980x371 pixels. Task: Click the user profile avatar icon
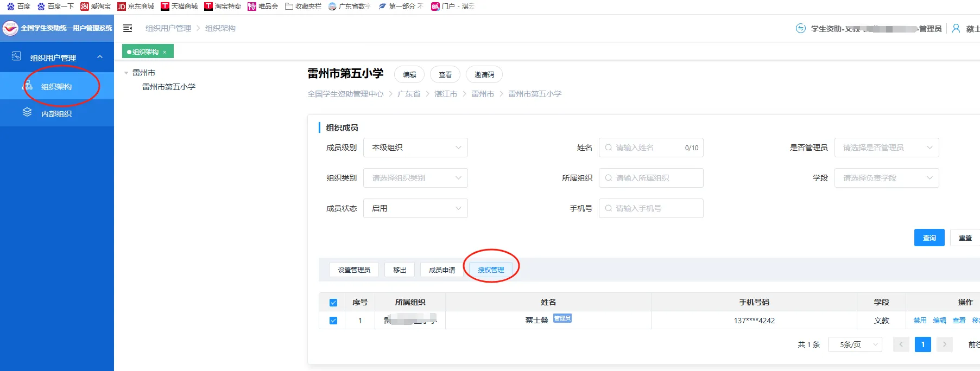click(956, 28)
